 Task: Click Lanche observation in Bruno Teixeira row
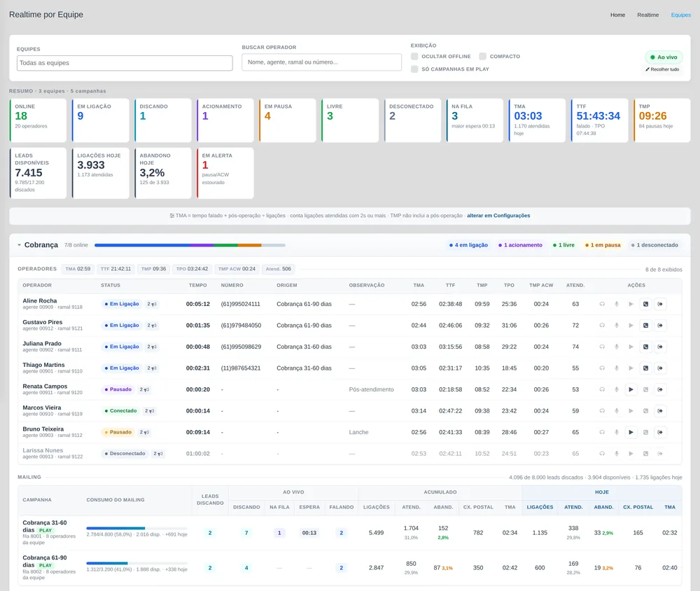pos(358,433)
